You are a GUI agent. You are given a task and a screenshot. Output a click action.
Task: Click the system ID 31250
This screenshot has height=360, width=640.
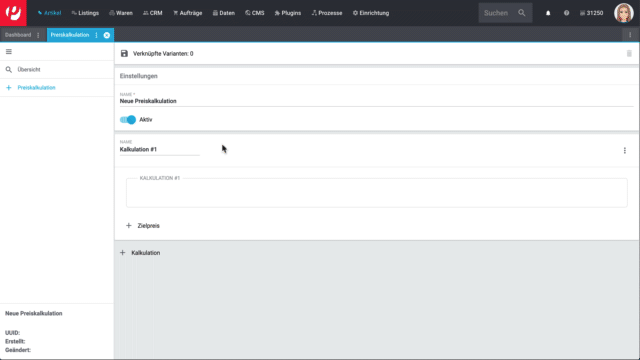591,13
